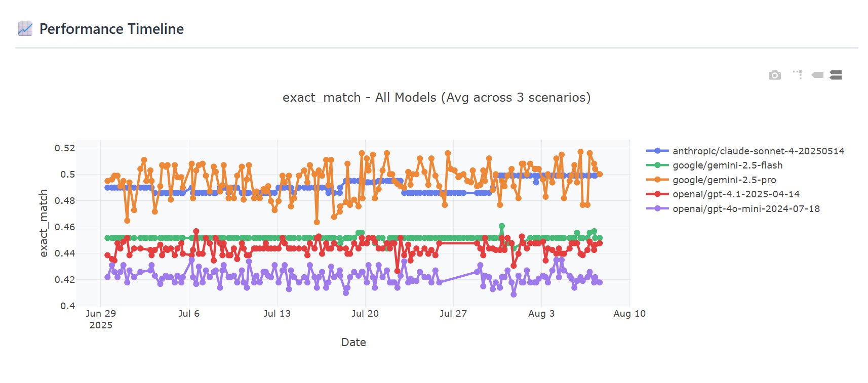Viewport: 868px width, 383px height.
Task: Click the exact_match y-axis title
Action: [44, 223]
